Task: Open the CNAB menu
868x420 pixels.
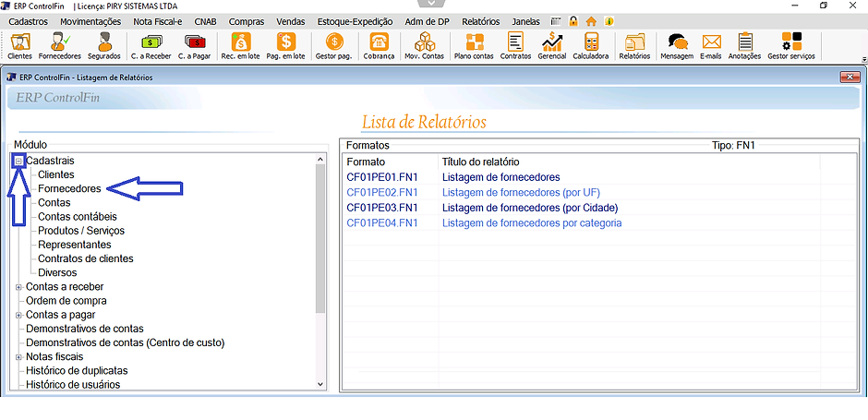Action: [205, 21]
